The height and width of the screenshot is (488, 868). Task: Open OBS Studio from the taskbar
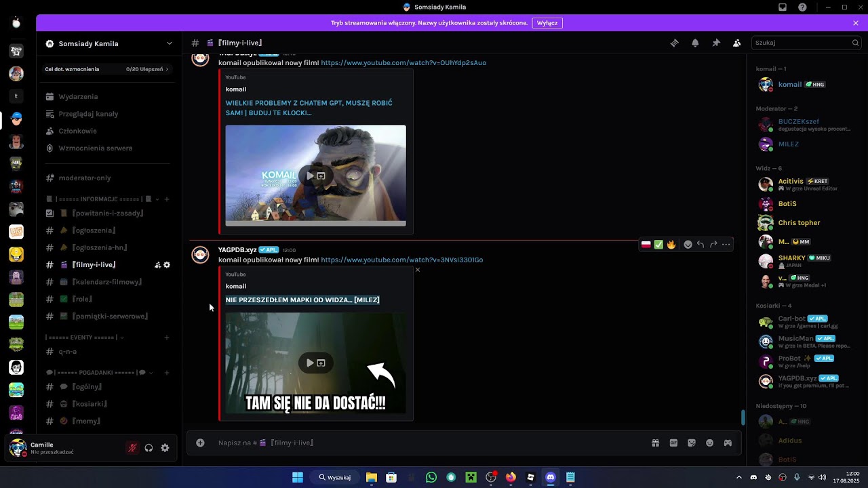[x=491, y=477]
